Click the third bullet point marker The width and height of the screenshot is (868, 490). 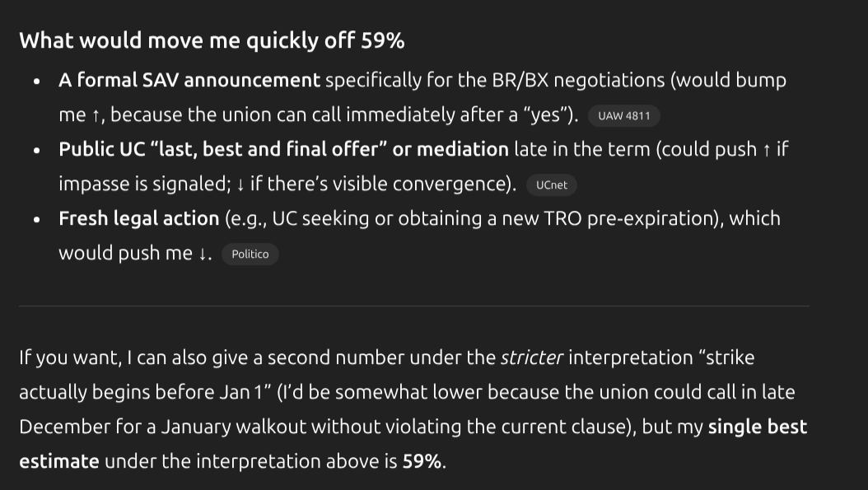point(37,220)
